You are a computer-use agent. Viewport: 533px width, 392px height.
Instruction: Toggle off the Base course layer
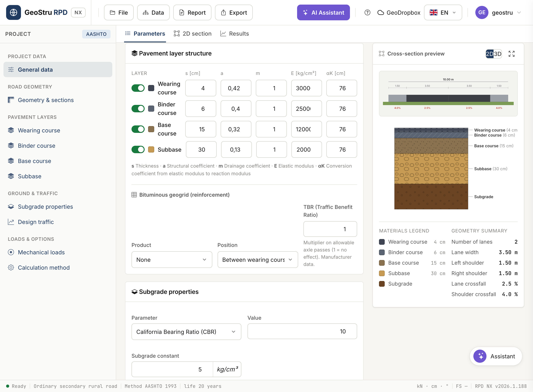138,129
